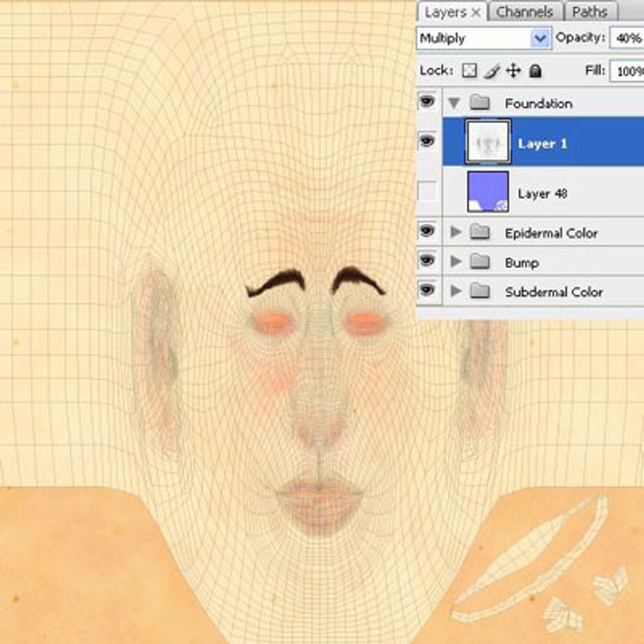This screenshot has width=644, height=644.
Task: Click the Fill value field
Action: tap(627, 71)
